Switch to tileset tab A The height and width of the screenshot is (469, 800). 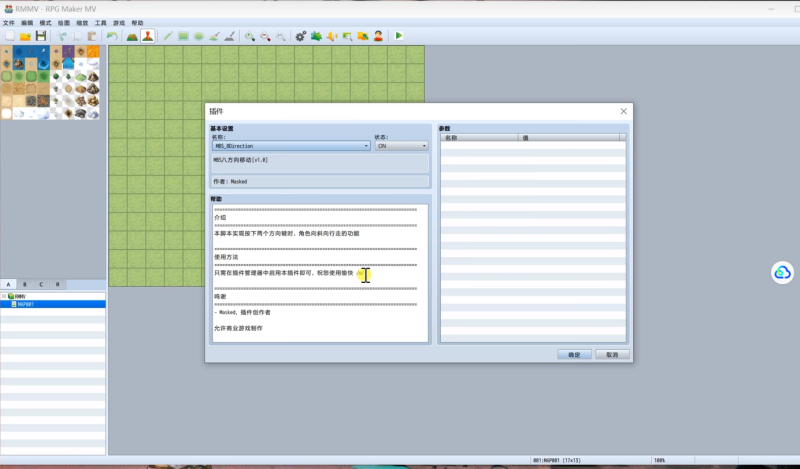8,284
